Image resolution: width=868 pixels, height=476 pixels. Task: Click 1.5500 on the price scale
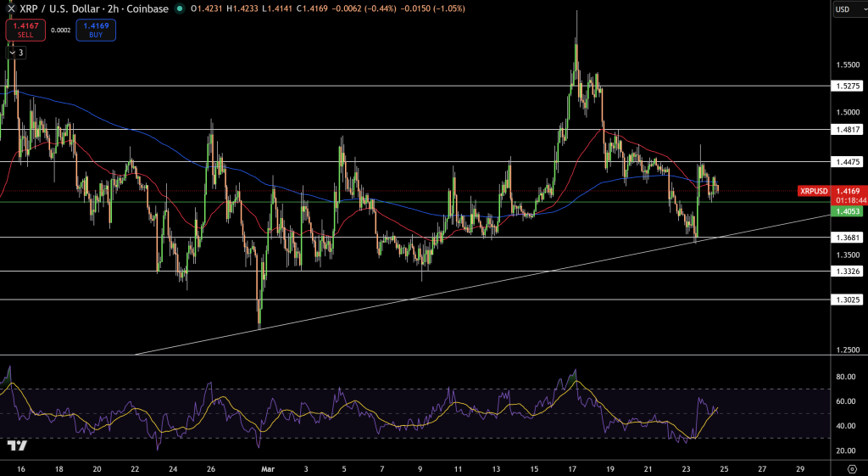[848, 64]
